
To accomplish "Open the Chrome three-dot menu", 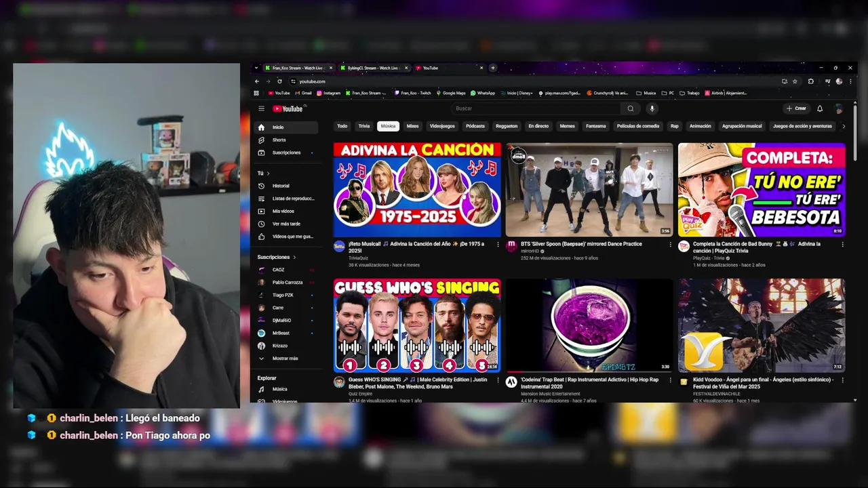I will coord(850,81).
